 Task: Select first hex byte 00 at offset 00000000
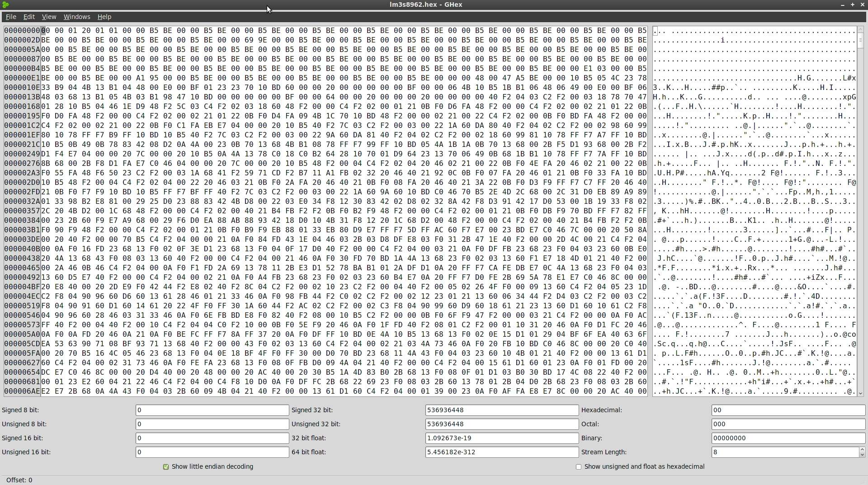46,30
